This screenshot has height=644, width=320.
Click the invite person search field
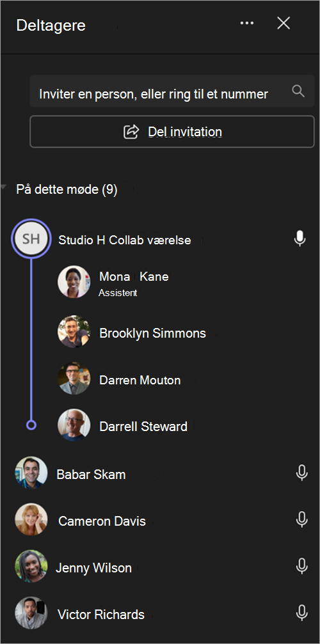point(172,91)
